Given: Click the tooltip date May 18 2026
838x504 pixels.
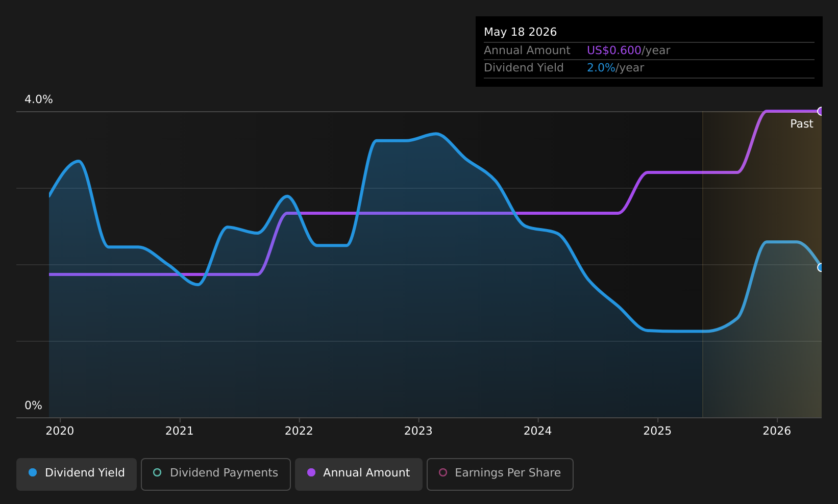Looking at the screenshot, I should point(520,32).
